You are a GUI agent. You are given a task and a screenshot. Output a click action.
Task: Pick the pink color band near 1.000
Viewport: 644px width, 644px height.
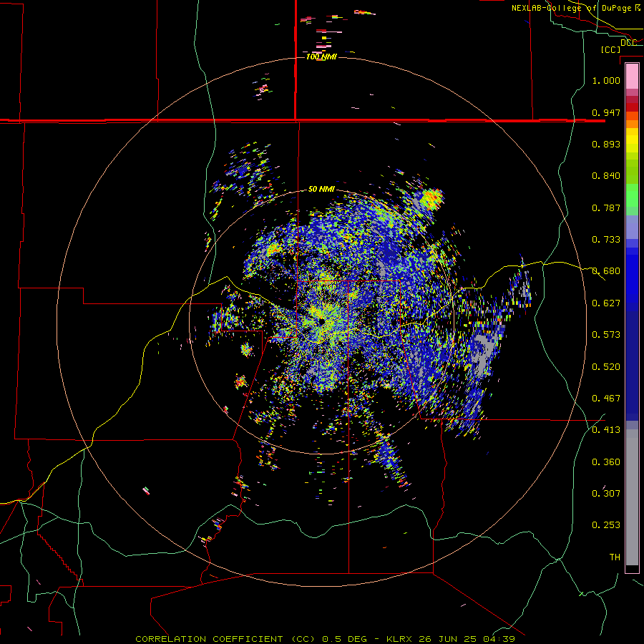(632, 77)
